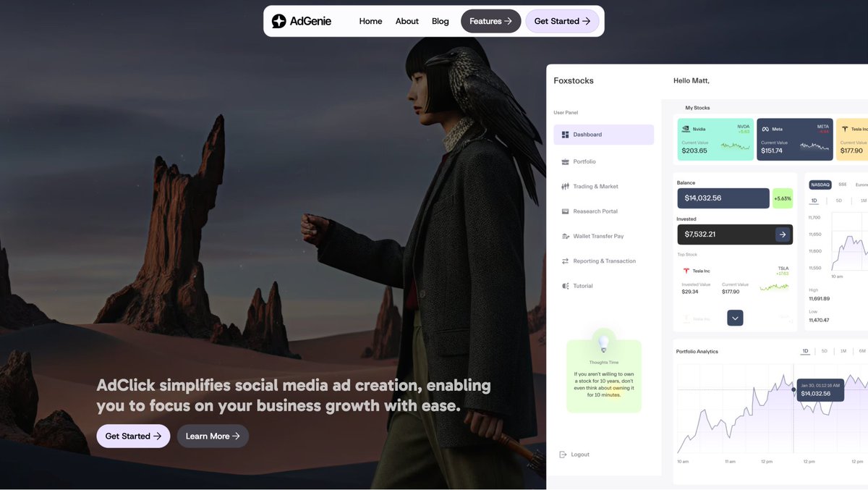Click the Trading & Market sliders icon
Viewport: 868px width, 490px height.
click(x=566, y=186)
